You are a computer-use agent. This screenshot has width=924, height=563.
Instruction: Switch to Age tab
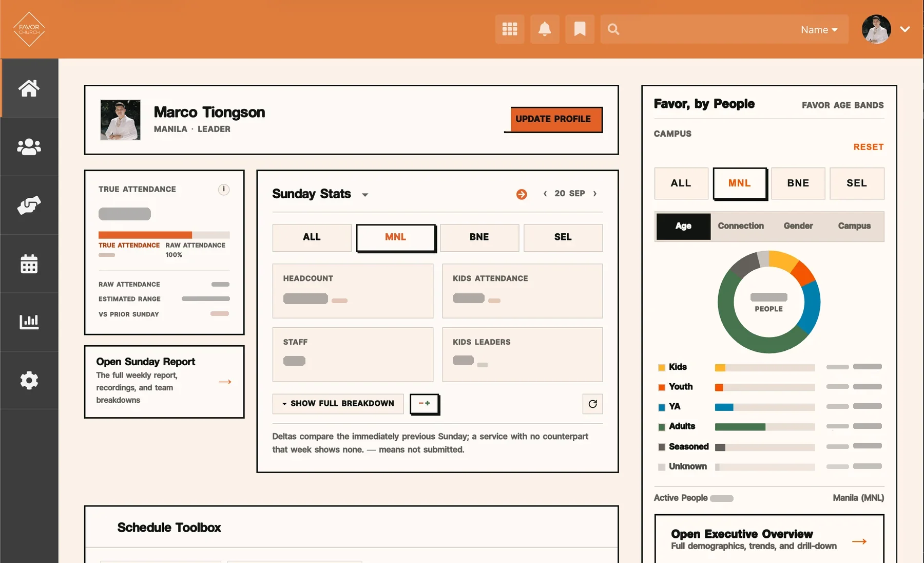[x=684, y=227]
